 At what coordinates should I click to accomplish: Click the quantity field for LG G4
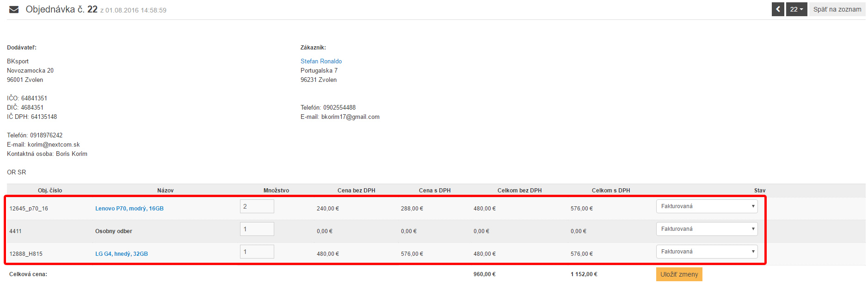(x=257, y=252)
